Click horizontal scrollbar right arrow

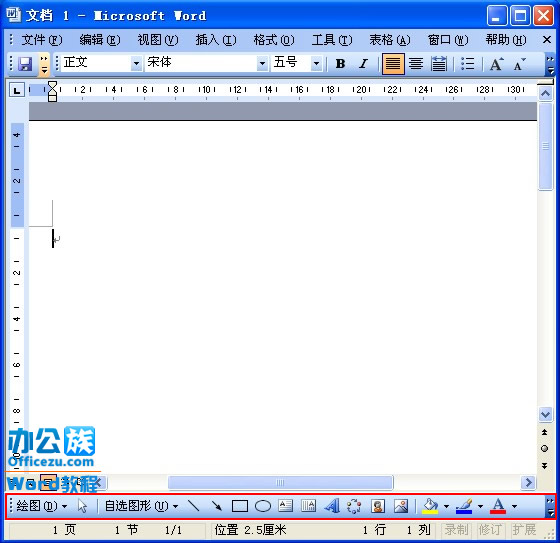[528, 483]
